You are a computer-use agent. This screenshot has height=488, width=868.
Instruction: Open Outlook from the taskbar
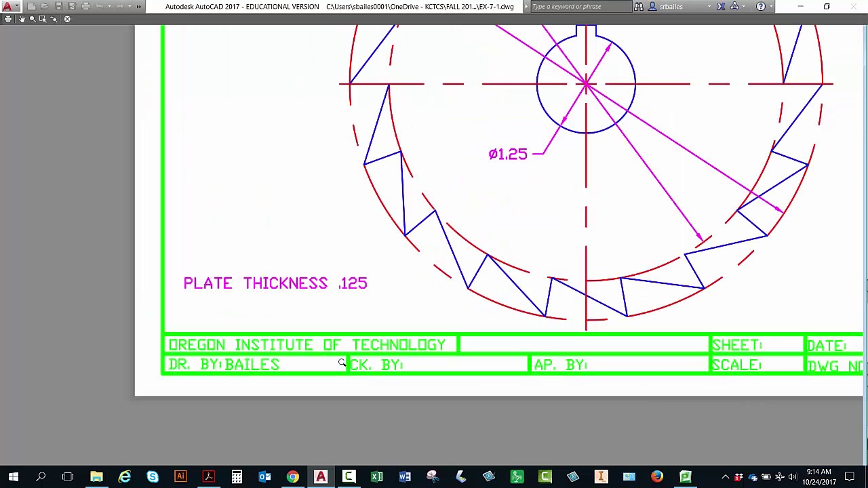tap(264, 476)
